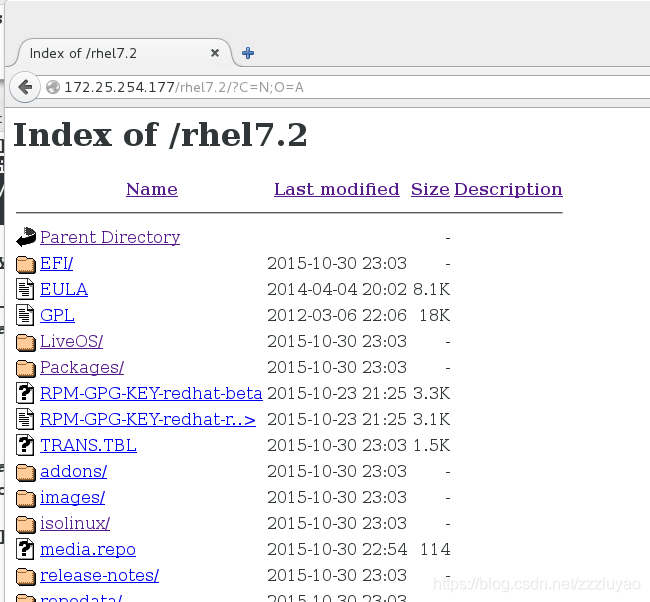Image resolution: width=650 pixels, height=602 pixels.
Task: Click the EULA size 8.1K
Action: [432, 289]
